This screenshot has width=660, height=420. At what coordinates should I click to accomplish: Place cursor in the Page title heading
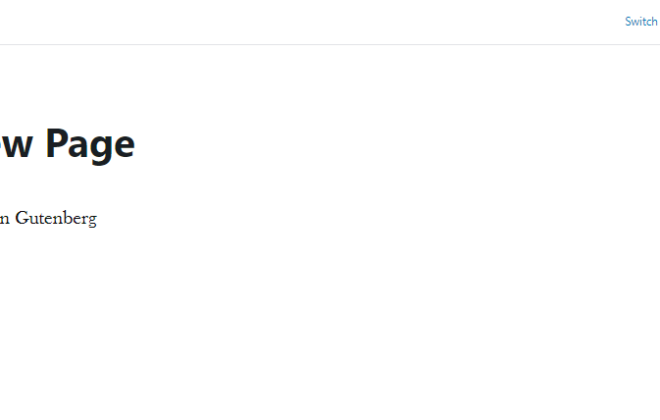click(67, 144)
